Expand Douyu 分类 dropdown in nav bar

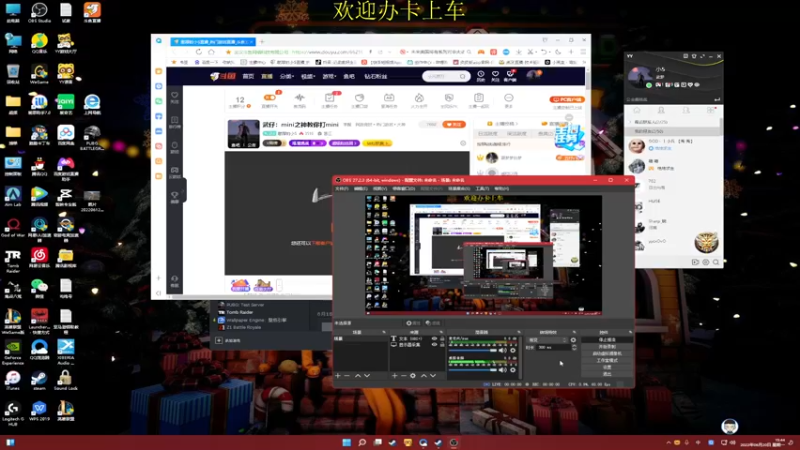[286, 77]
